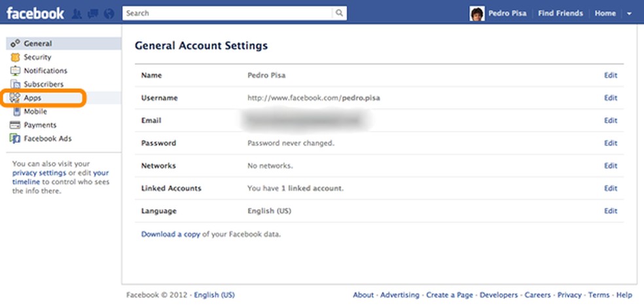
Task: Click 'Password never changed.' text
Action: [291, 143]
